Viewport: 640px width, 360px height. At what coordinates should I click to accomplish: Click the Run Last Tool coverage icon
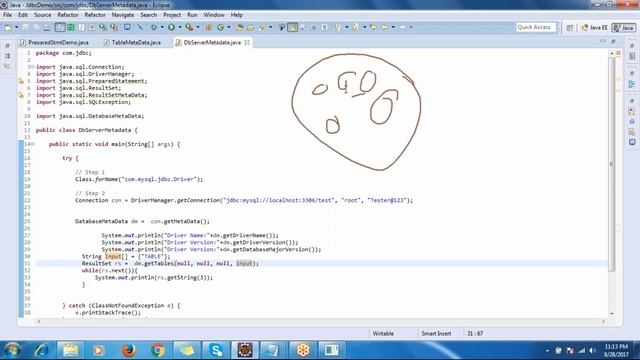[x=189, y=27]
